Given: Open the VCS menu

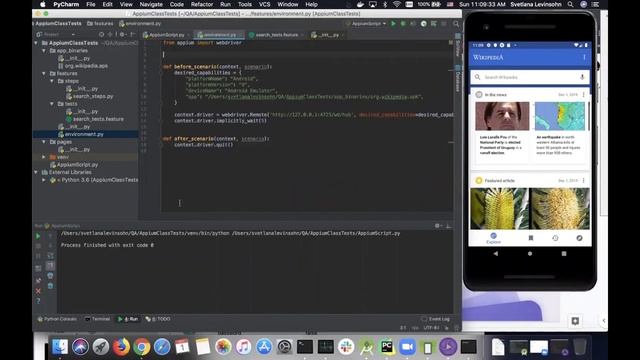Looking at the screenshot, I should 264,4.
